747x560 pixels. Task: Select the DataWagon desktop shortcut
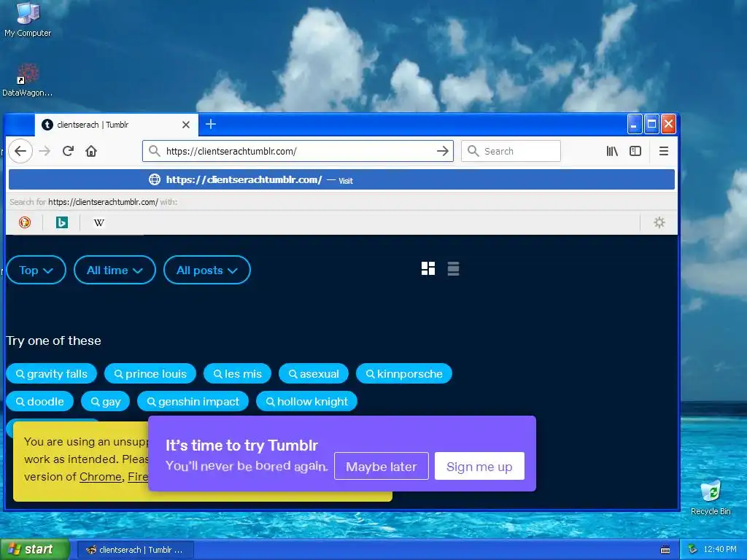28,80
